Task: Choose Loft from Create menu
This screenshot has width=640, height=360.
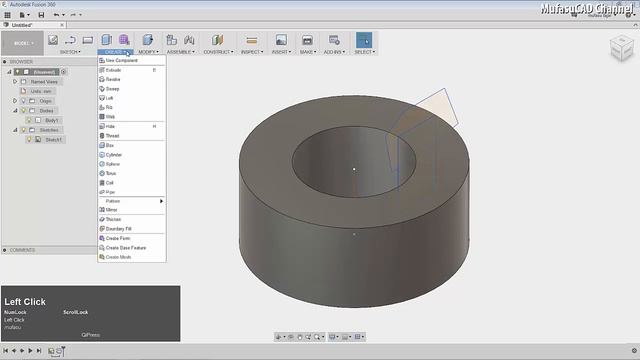Action: coord(132,98)
